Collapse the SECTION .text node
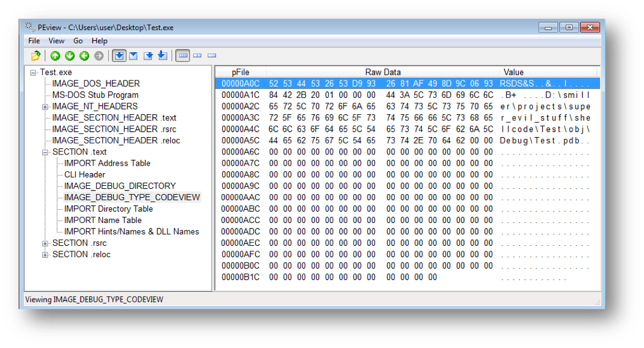This screenshot has height=348, width=644. pos(45,152)
